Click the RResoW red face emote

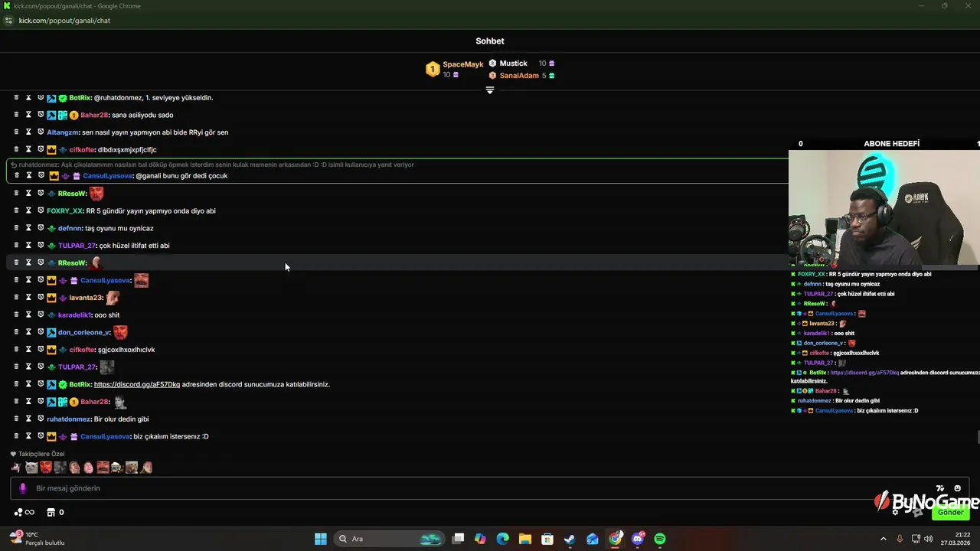[96, 194]
